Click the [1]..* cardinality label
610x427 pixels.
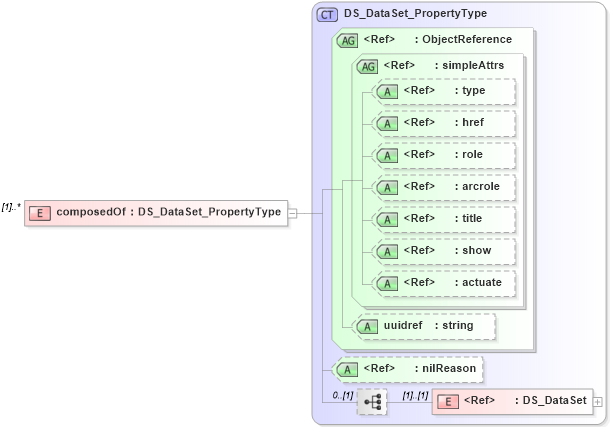(11, 207)
